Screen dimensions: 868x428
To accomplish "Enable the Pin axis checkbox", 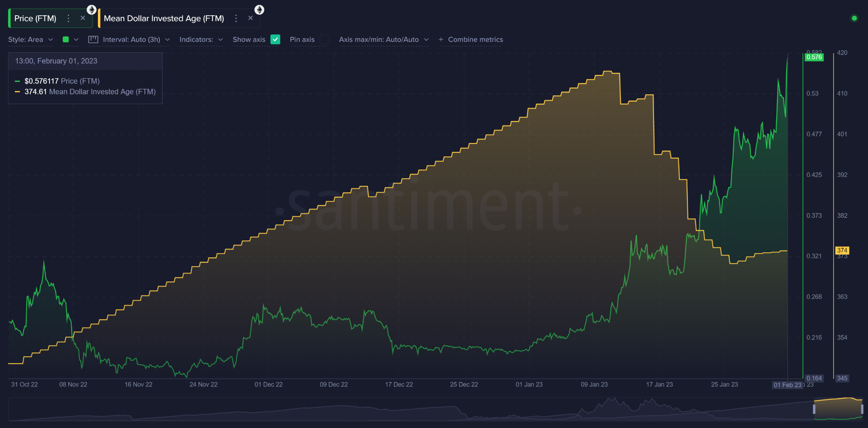I will click(x=324, y=39).
